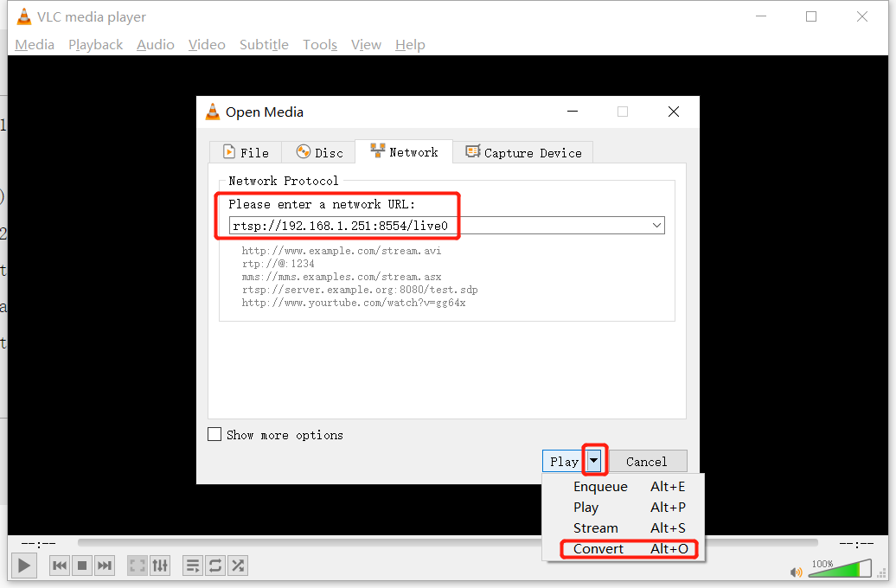Click example text http://www.example.com/stream.avi
Image resolution: width=896 pixels, height=588 pixels.
coord(341,250)
